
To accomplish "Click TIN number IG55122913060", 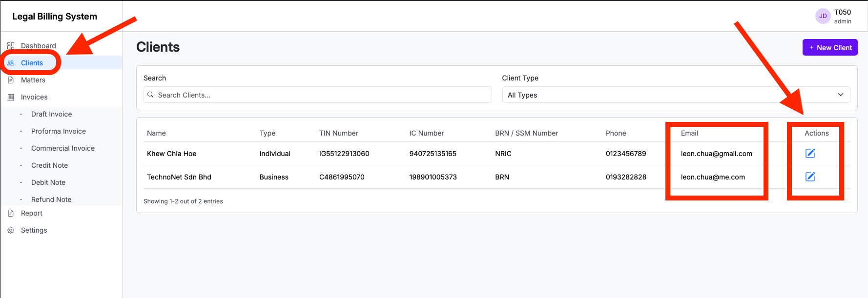I will (x=344, y=154).
